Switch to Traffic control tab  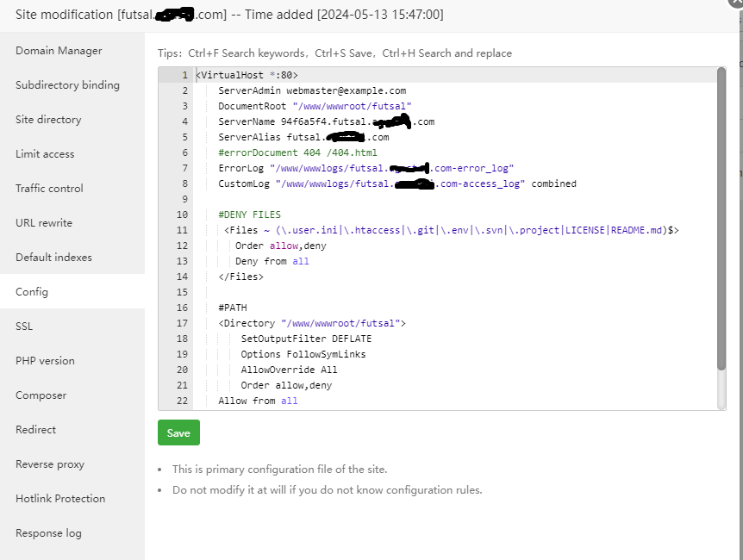(x=49, y=189)
